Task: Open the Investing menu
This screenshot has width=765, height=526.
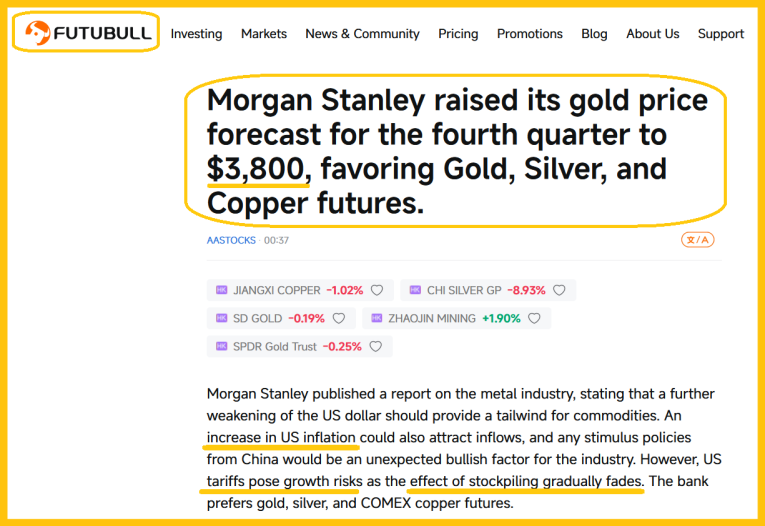Action: pos(196,34)
